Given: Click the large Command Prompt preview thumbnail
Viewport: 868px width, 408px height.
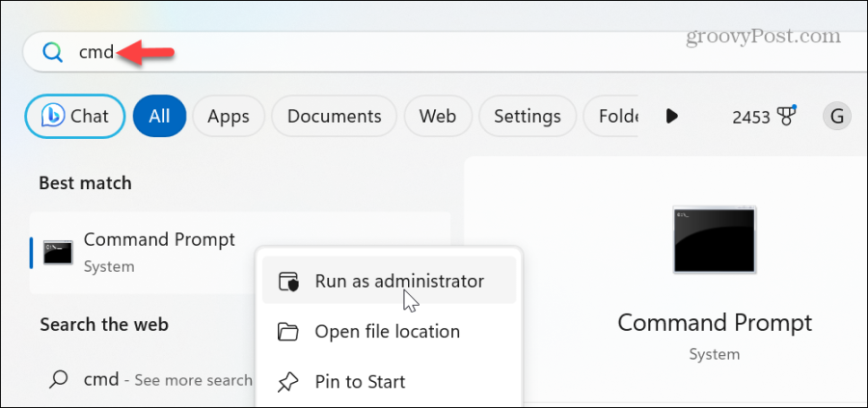Looking at the screenshot, I should 714,240.
